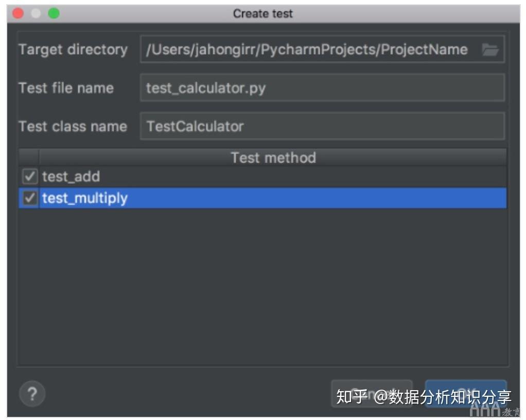Edit the TestCalculator class name field
Image resolution: width=526 pixels, height=420 pixels.
[309, 126]
